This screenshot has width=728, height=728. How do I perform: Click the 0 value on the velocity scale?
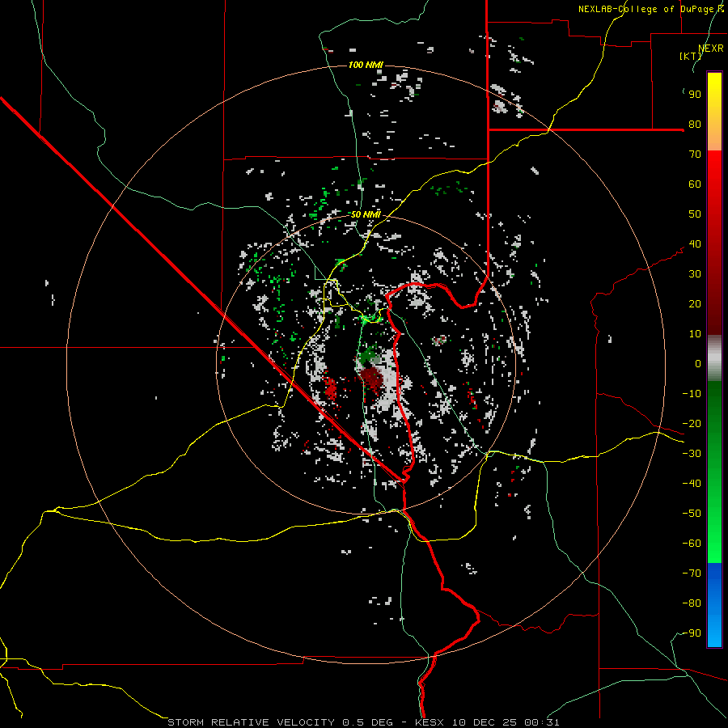point(698,364)
